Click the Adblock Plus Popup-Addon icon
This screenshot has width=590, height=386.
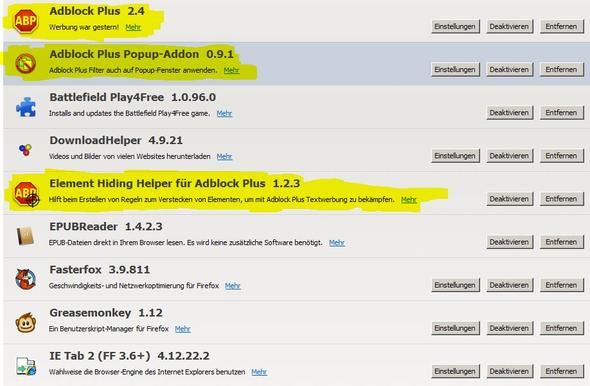[x=26, y=63]
